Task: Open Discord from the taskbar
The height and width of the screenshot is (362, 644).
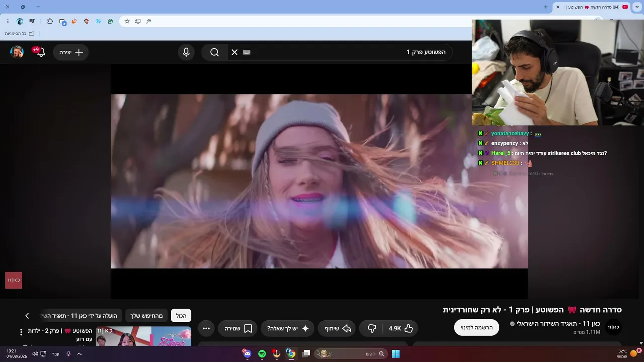Action: tap(247, 354)
